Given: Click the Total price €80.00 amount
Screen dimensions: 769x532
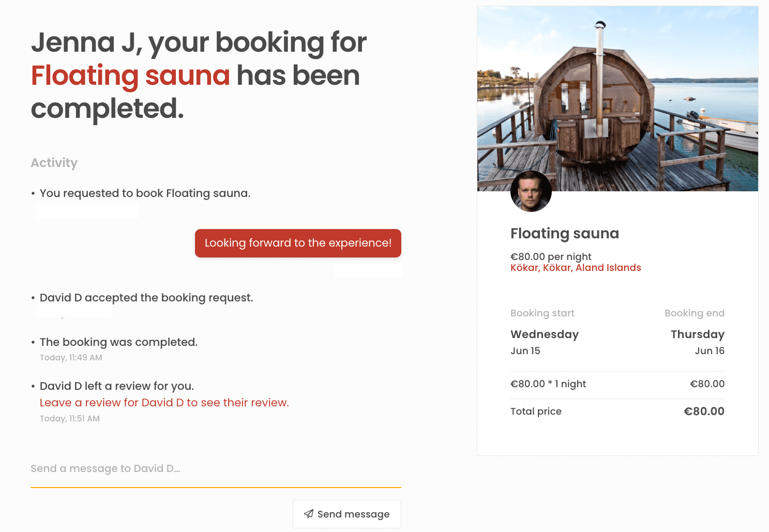Looking at the screenshot, I should tap(704, 412).
